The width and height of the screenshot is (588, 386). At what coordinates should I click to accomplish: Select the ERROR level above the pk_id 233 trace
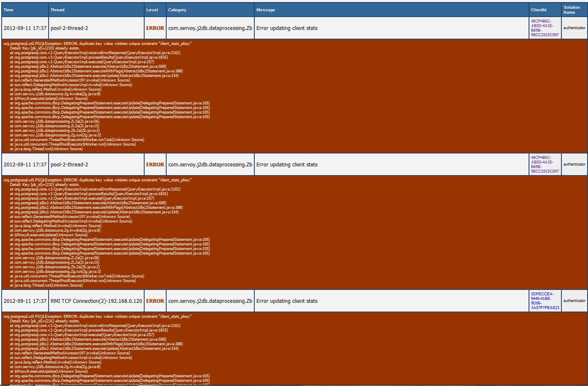tap(155, 28)
